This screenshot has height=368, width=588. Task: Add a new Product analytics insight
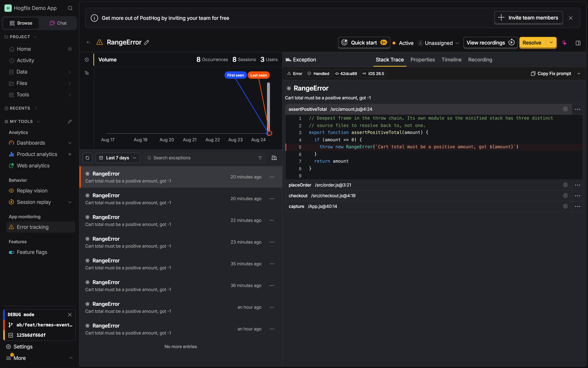tap(70, 154)
